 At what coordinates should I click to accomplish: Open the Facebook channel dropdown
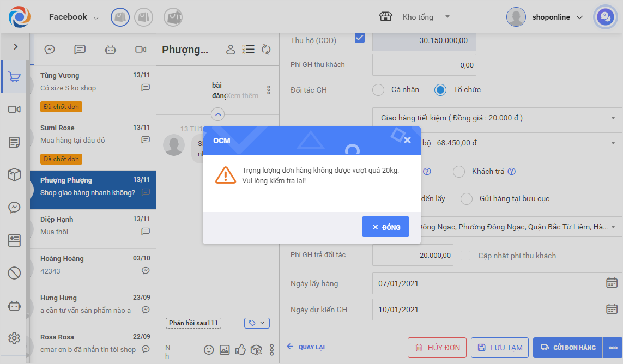click(x=74, y=17)
